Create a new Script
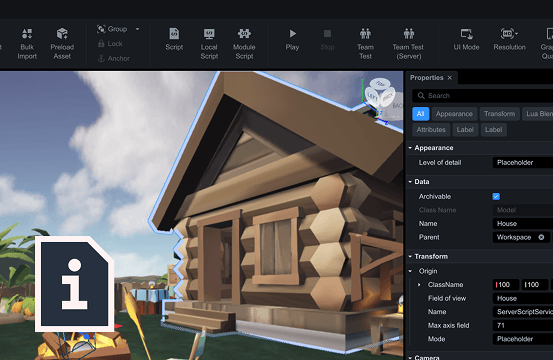This screenshot has height=360, width=553. (174, 39)
